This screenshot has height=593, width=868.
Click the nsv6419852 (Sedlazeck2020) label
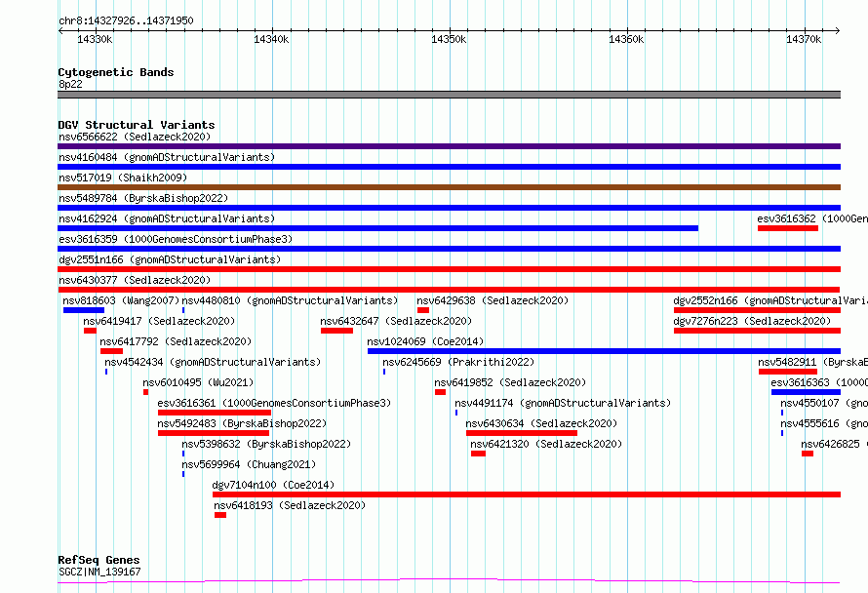[510, 382]
